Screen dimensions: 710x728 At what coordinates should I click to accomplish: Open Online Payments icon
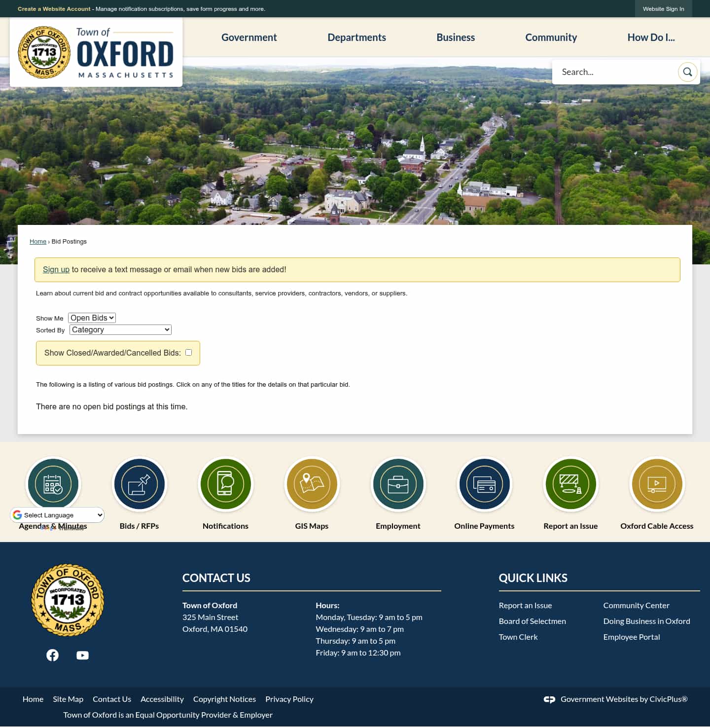pos(484,484)
